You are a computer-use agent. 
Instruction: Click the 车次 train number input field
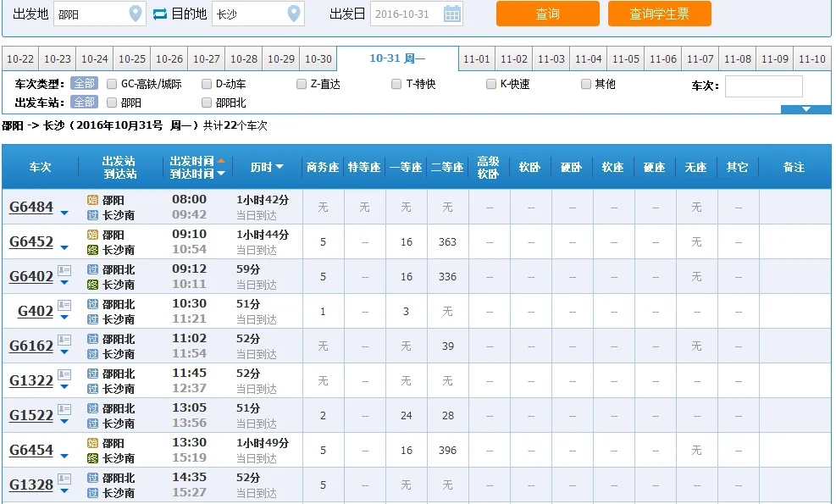763,86
